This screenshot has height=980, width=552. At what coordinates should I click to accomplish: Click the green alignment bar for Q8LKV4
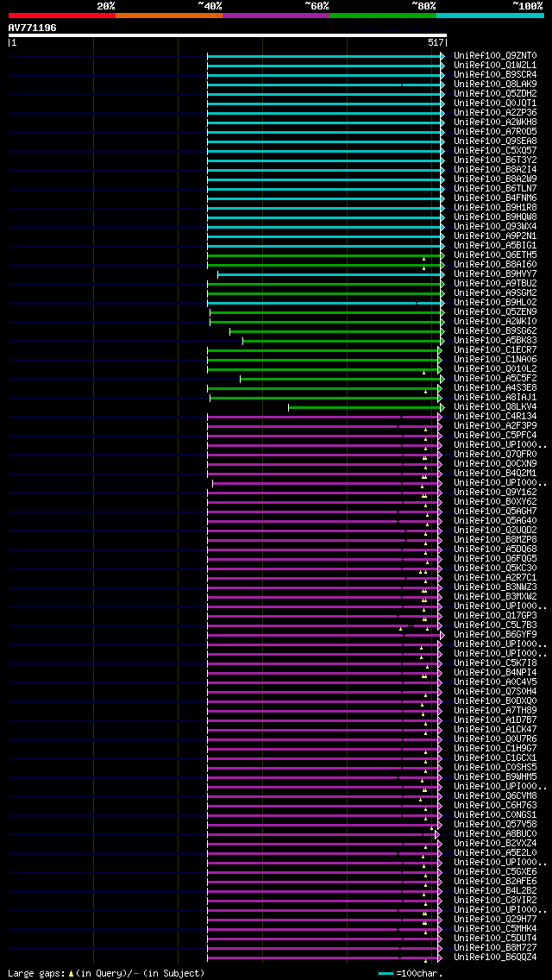pyautogui.click(x=365, y=407)
